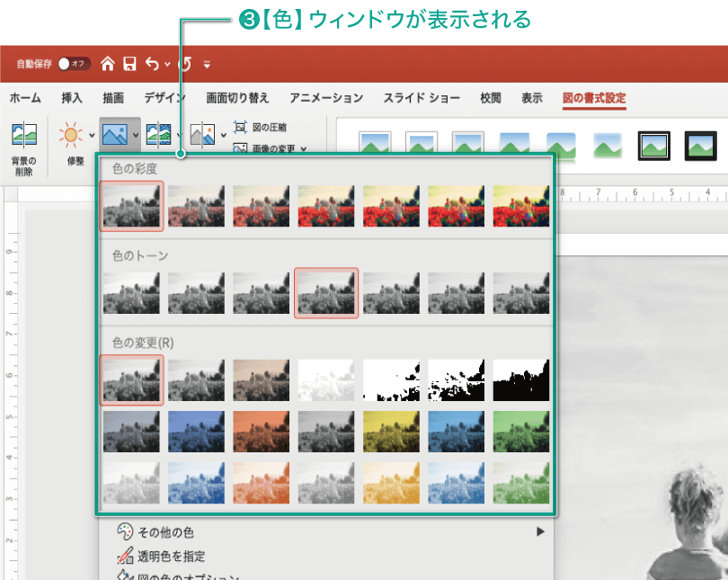
Task: Select the 図の書式設定 tab
Action: click(x=594, y=98)
